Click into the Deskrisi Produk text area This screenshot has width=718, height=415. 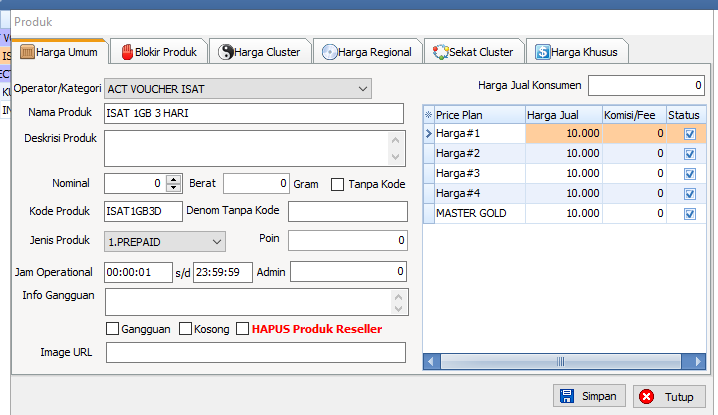point(246,148)
